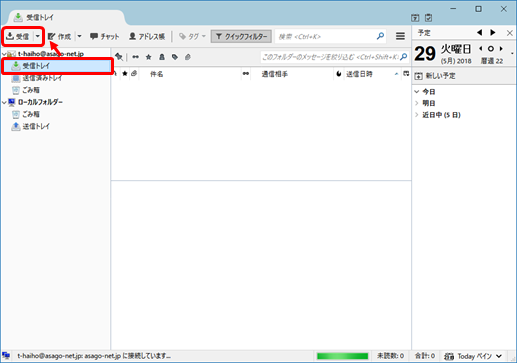The width and height of the screenshot is (517, 363).
Task: Open the calendar tab icon
Action: pos(415,18)
